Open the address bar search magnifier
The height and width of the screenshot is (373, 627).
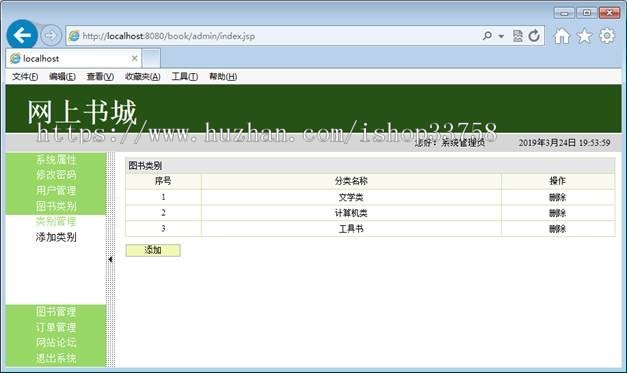pos(487,36)
